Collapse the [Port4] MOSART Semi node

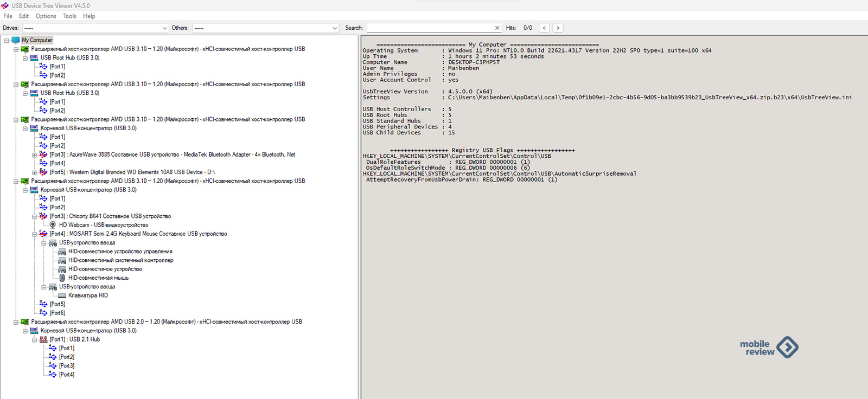34,234
